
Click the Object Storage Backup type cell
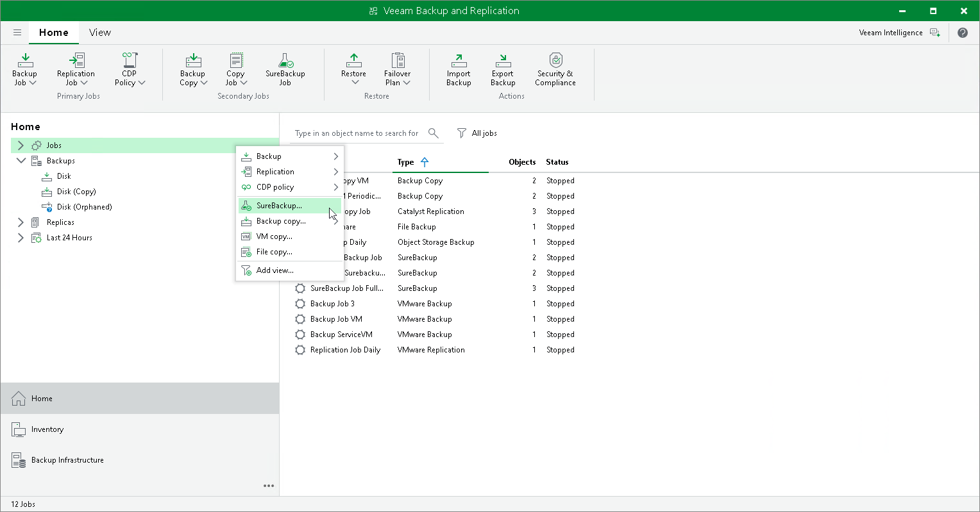point(436,242)
